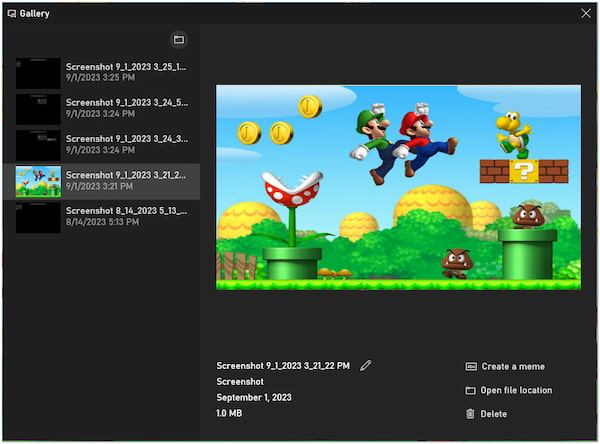The width and height of the screenshot is (600, 444).
Task: Close the Gallery window
Action: tap(586, 13)
